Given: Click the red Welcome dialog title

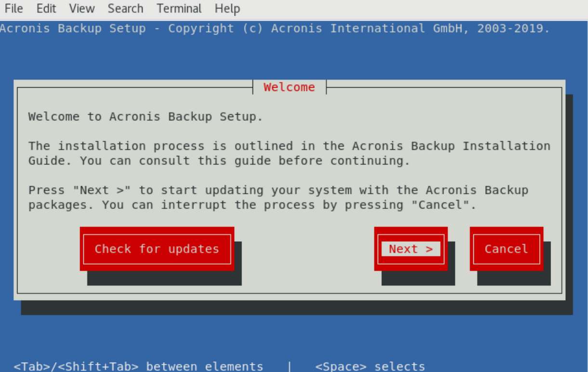Looking at the screenshot, I should [x=289, y=87].
